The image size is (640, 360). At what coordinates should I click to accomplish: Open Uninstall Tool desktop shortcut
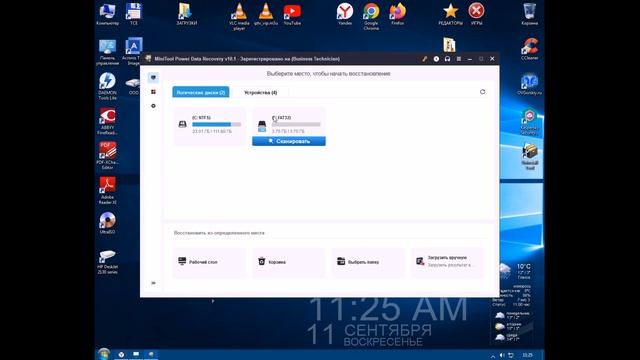530,156
